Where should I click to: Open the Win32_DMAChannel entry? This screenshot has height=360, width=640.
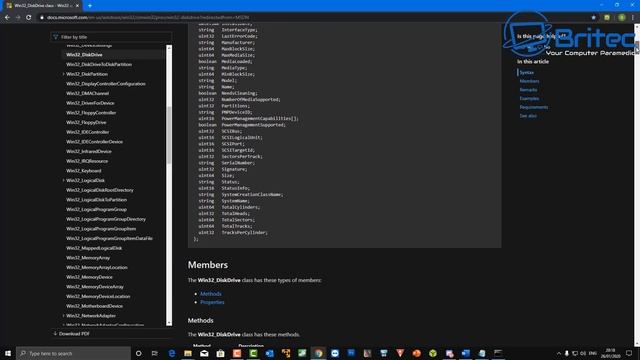87,93
